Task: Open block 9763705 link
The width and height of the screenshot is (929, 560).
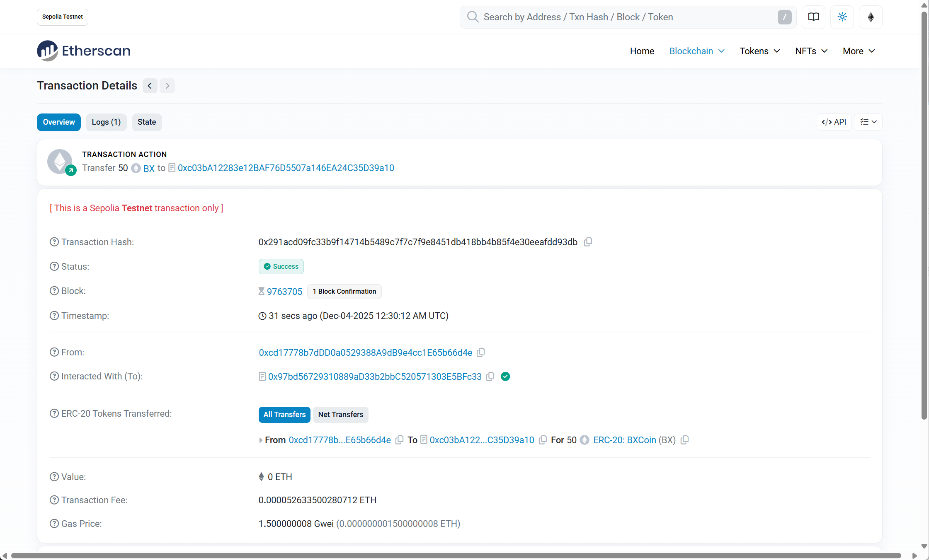Action: coord(284,292)
